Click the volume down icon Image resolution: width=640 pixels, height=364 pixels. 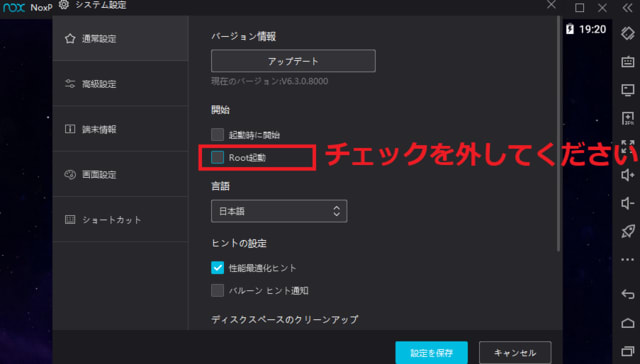[628, 203]
